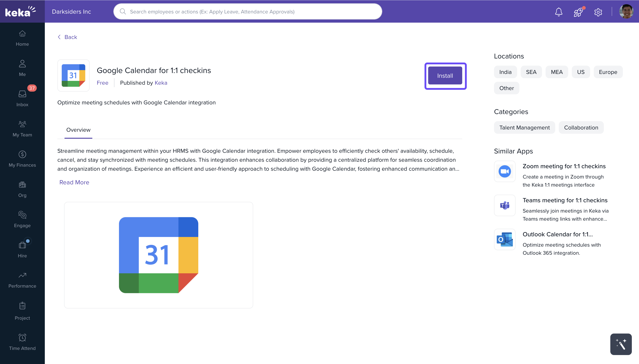Install the Google Calendar app
Image resolution: width=639 pixels, height=364 pixels.
pos(445,76)
